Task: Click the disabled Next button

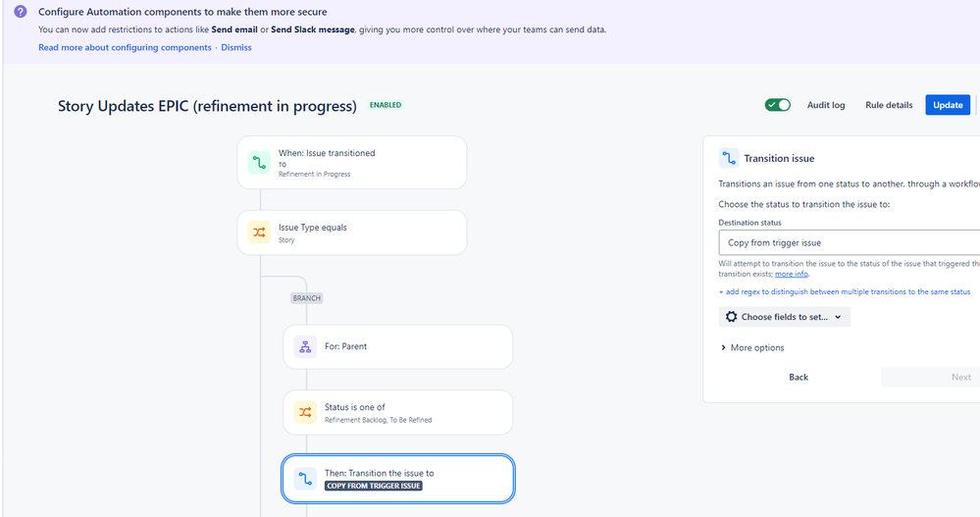Action: coord(931,377)
